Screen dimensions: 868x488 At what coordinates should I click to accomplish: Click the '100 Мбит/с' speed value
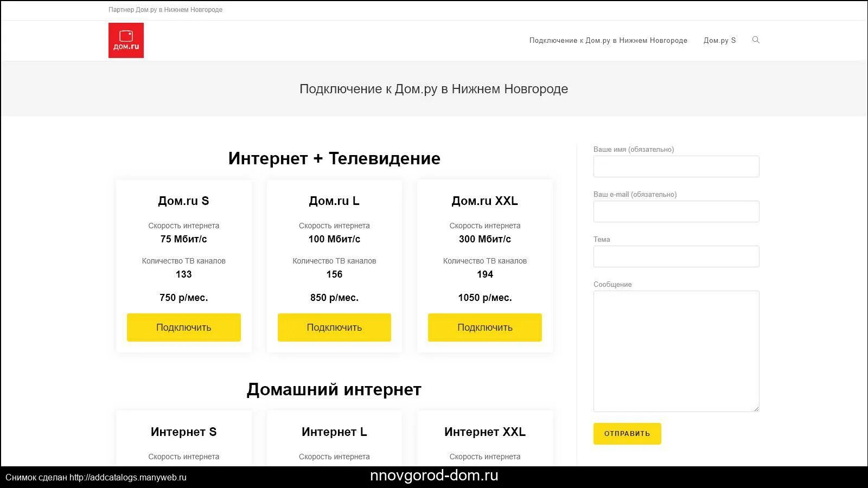[334, 239]
